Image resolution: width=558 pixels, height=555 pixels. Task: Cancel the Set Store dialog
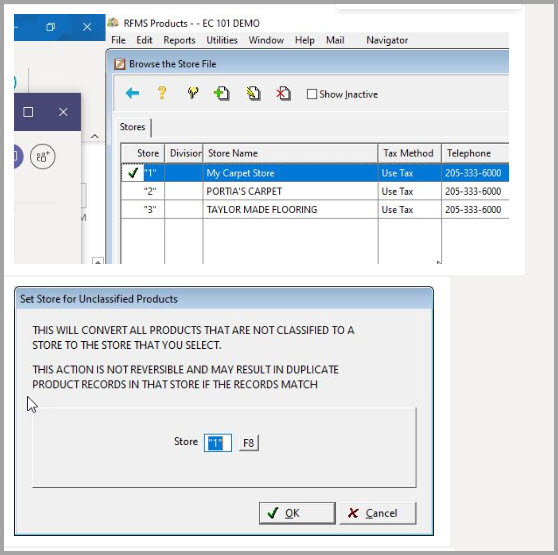click(378, 513)
